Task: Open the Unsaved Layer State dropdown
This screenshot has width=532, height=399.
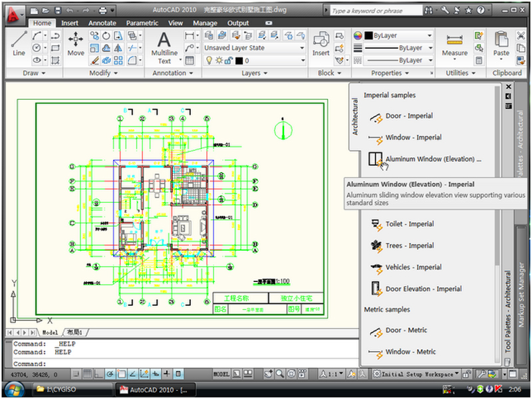Action: [x=254, y=48]
